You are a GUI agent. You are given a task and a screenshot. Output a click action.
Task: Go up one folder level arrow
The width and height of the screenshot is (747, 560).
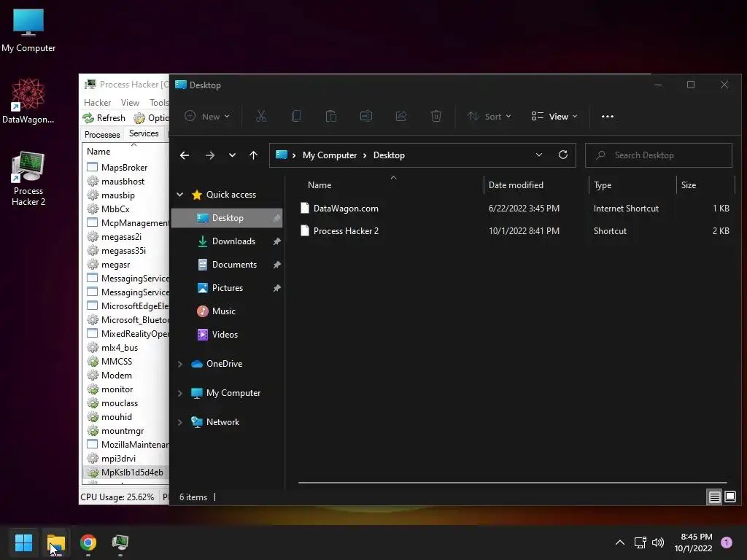[253, 155]
